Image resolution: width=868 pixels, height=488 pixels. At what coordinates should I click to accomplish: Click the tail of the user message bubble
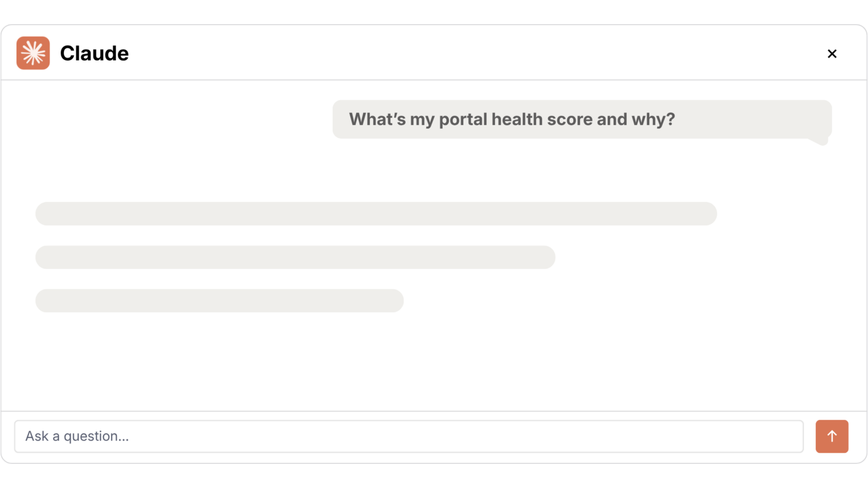819,141
